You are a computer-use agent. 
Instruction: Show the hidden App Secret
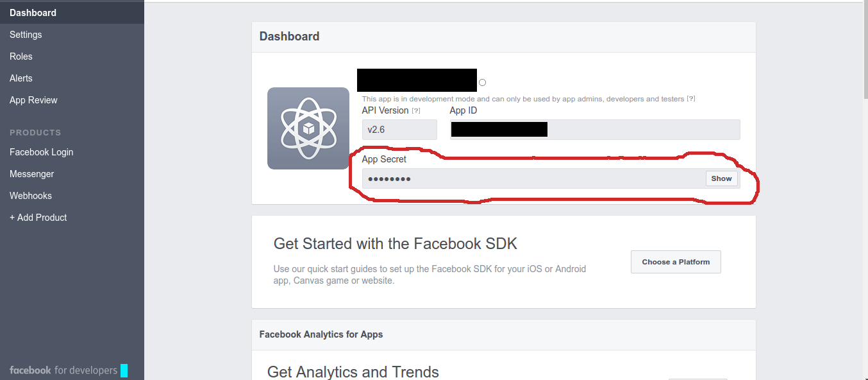tap(721, 178)
